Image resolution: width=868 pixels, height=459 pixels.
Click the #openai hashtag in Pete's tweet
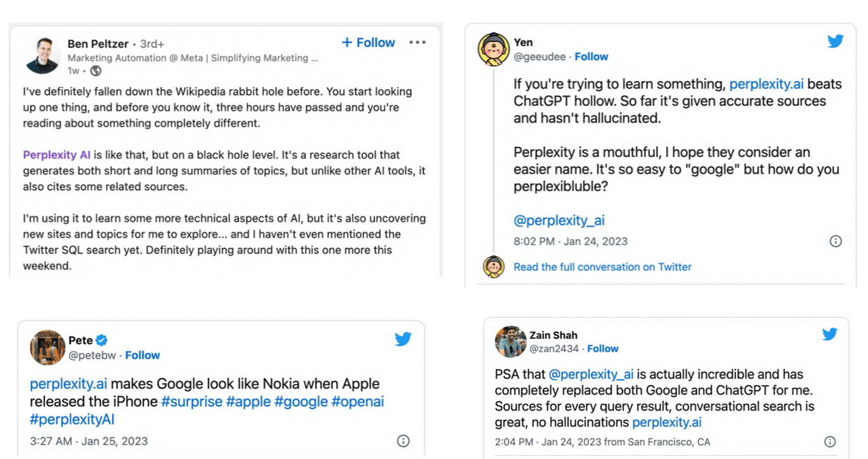click(x=358, y=402)
